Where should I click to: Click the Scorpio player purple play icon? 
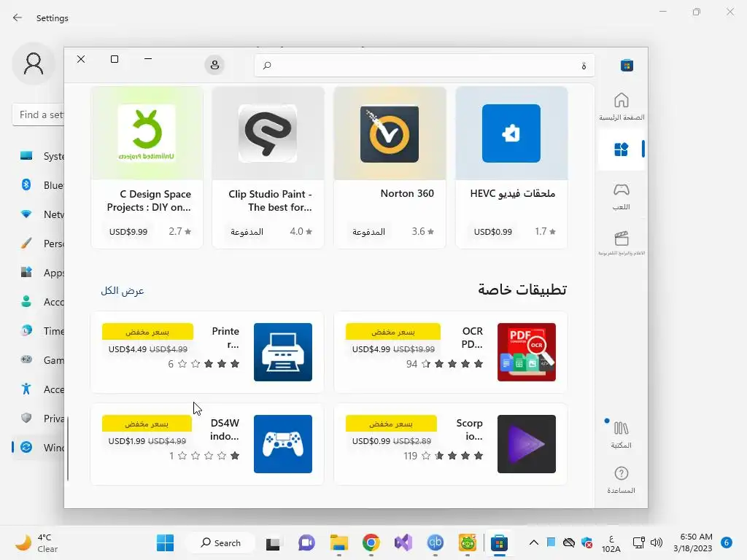click(527, 444)
